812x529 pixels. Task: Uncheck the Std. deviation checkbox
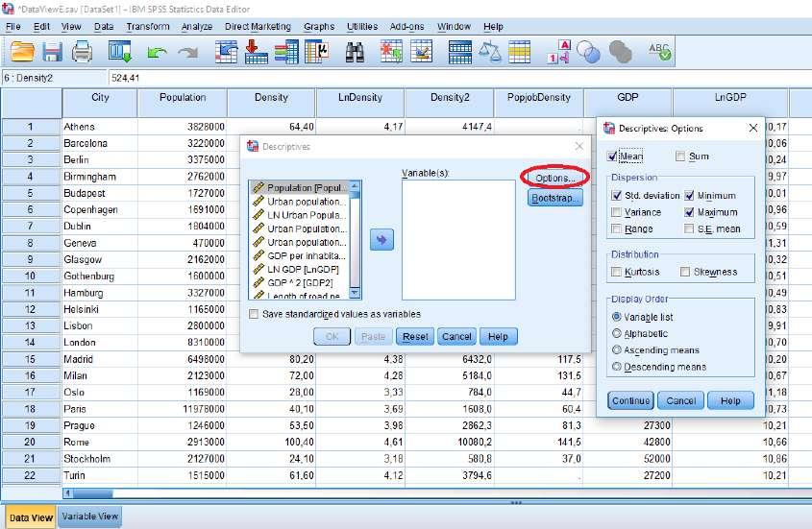click(616, 196)
